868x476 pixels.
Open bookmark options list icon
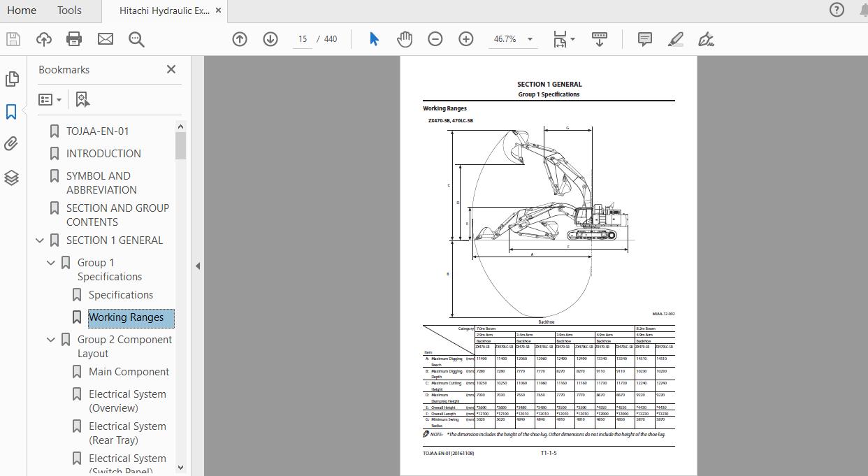(50, 99)
